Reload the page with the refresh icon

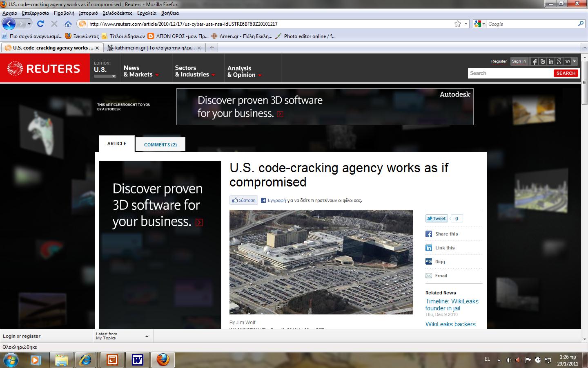click(40, 24)
